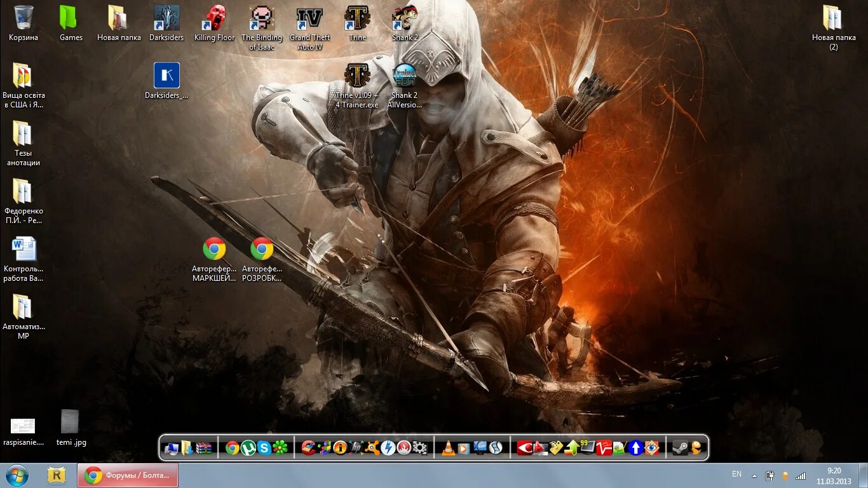868x488 pixels.
Task: Launch Avast antivirus from the dock
Action: (x=372, y=448)
